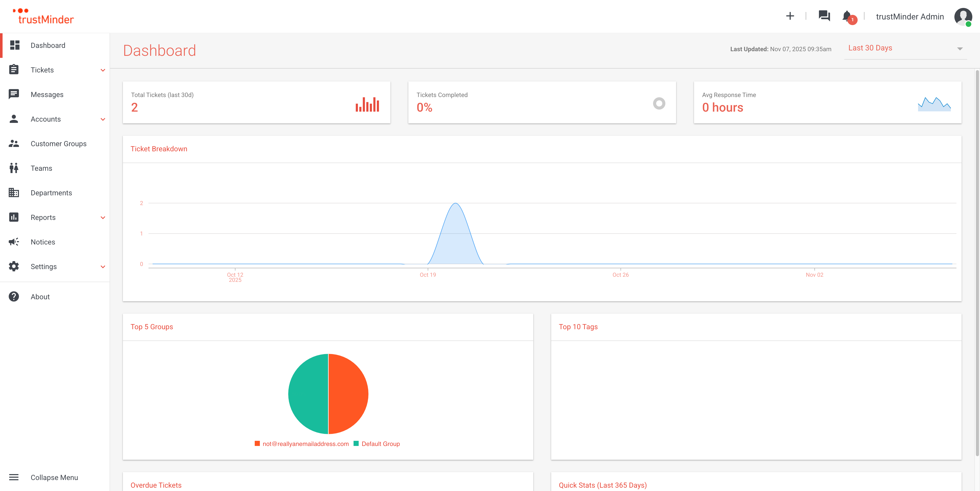Open the conversations chat icon
The width and height of the screenshot is (980, 491).
[x=824, y=16]
